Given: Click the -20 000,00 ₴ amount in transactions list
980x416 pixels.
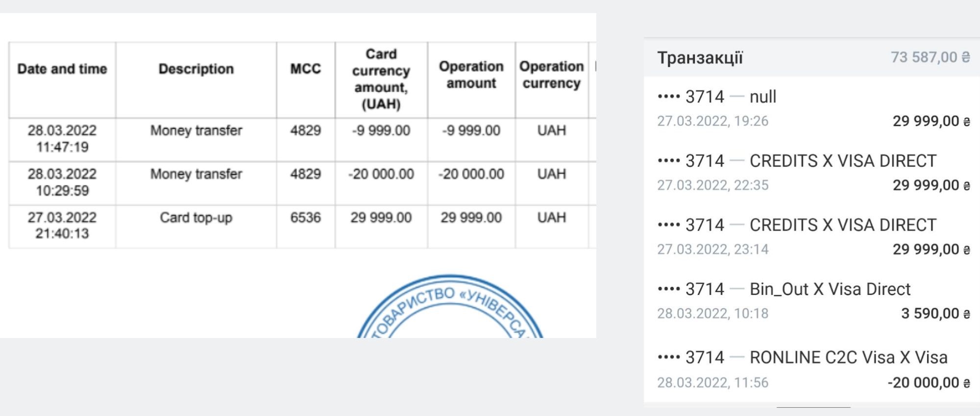Looking at the screenshot, I should click(x=929, y=383).
